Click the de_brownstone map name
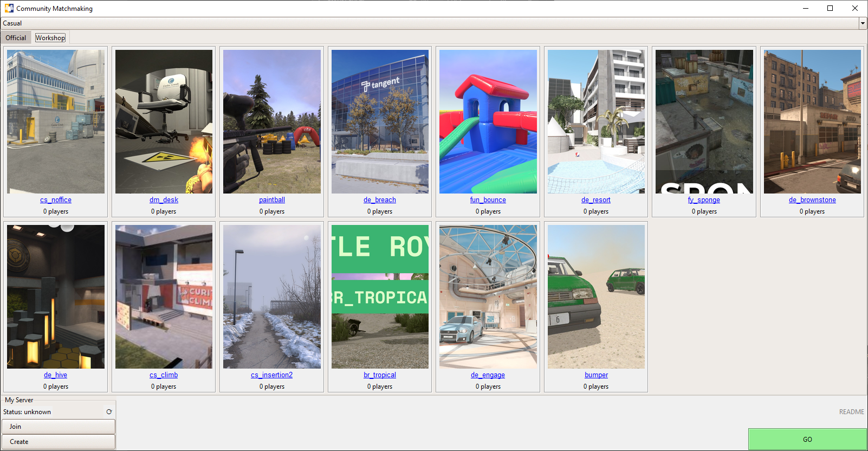 812,200
